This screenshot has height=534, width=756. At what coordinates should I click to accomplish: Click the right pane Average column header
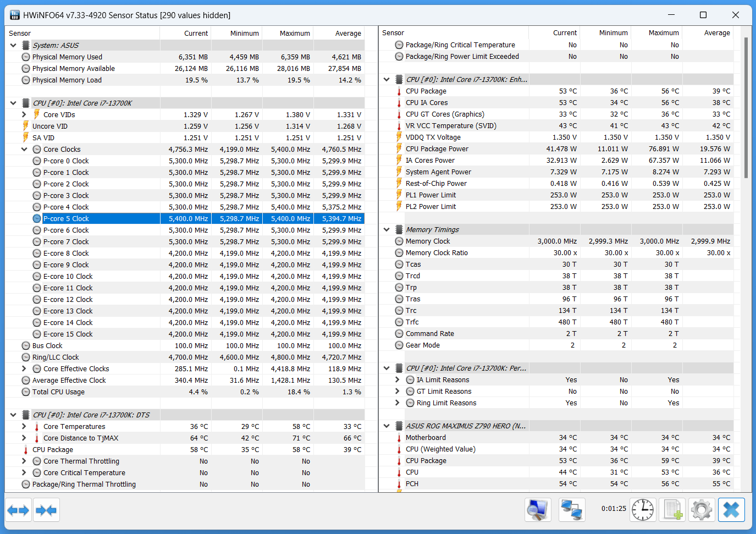pyautogui.click(x=708, y=32)
